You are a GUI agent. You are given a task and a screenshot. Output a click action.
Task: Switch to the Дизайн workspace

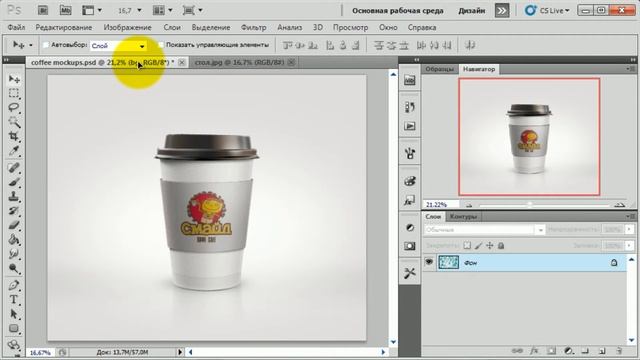[471, 11]
